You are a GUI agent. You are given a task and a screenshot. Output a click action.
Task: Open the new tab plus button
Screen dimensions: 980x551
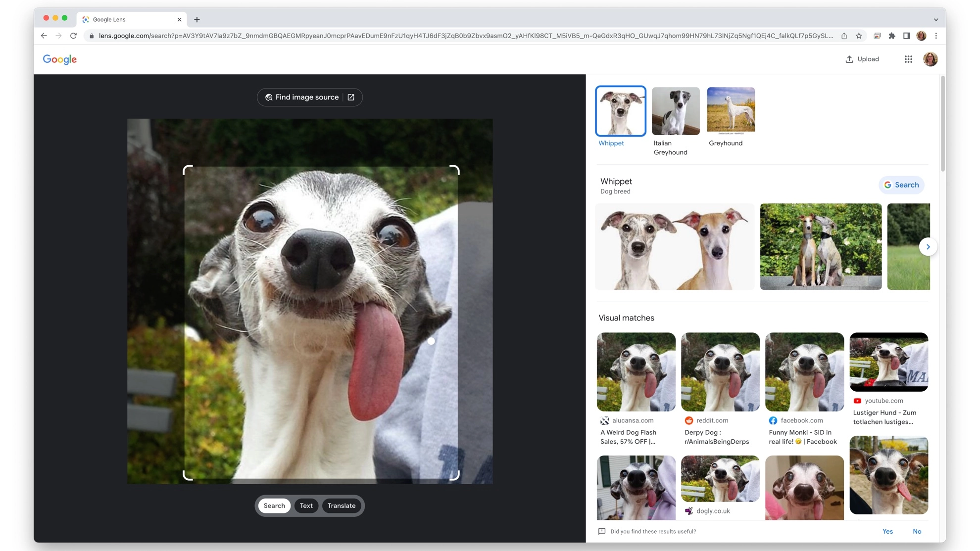click(197, 19)
